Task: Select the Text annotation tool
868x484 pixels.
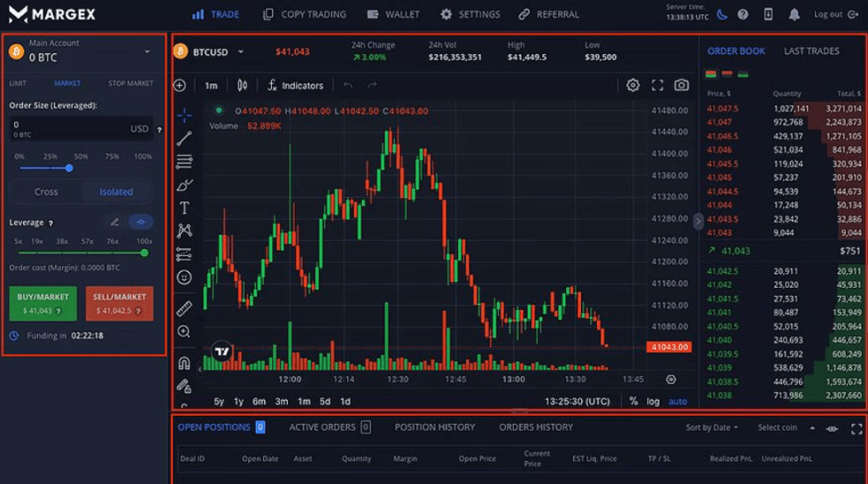Action: pyautogui.click(x=184, y=207)
